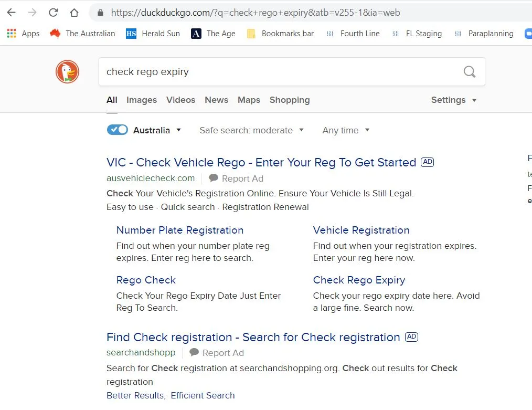Open the Safe search: moderate dropdown
The height and width of the screenshot is (410, 532).
(251, 130)
